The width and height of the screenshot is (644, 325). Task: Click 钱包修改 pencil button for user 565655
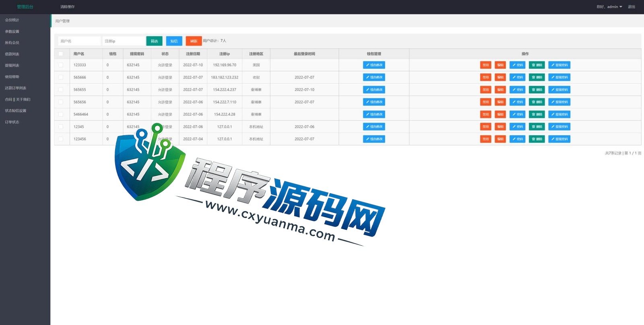coord(374,90)
